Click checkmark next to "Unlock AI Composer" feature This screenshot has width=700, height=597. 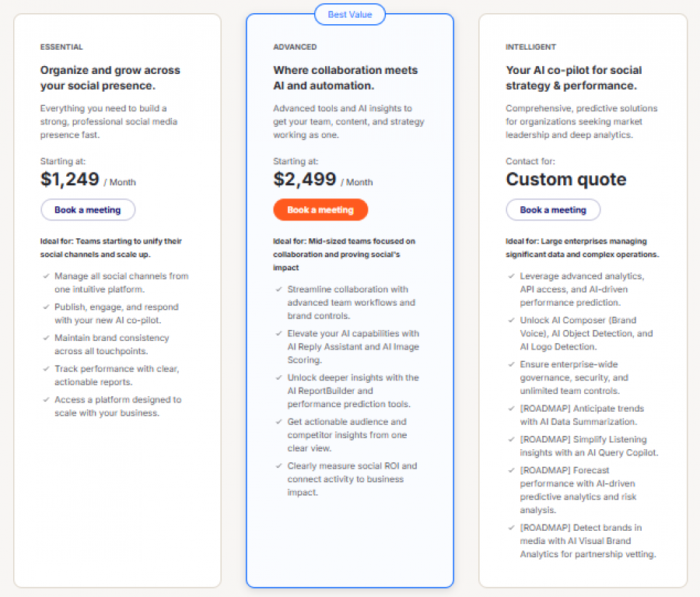pos(511,321)
